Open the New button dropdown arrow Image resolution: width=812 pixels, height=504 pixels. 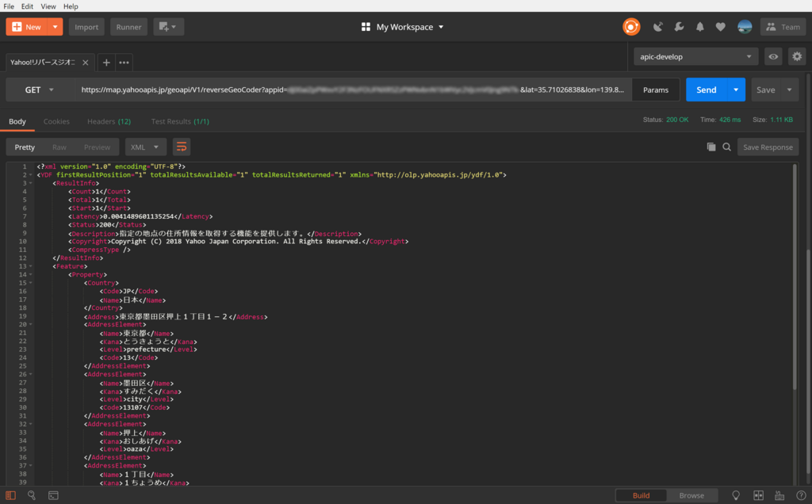pyautogui.click(x=55, y=27)
